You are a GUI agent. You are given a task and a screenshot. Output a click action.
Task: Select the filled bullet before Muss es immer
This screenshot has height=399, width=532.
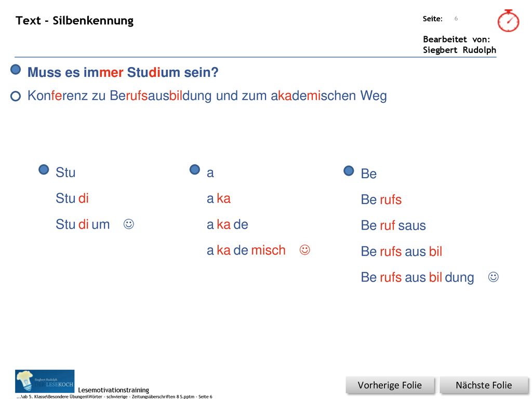coord(16,70)
